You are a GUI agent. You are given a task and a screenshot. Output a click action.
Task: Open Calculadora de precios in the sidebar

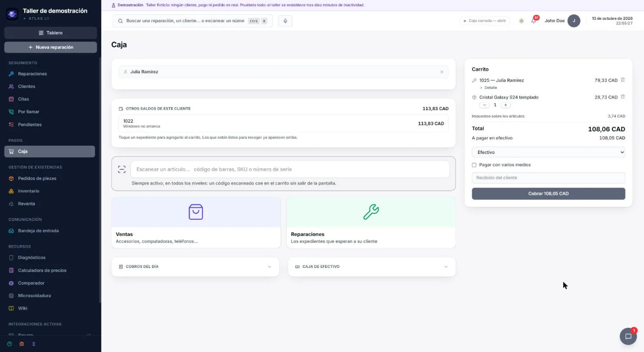(x=50, y=271)
